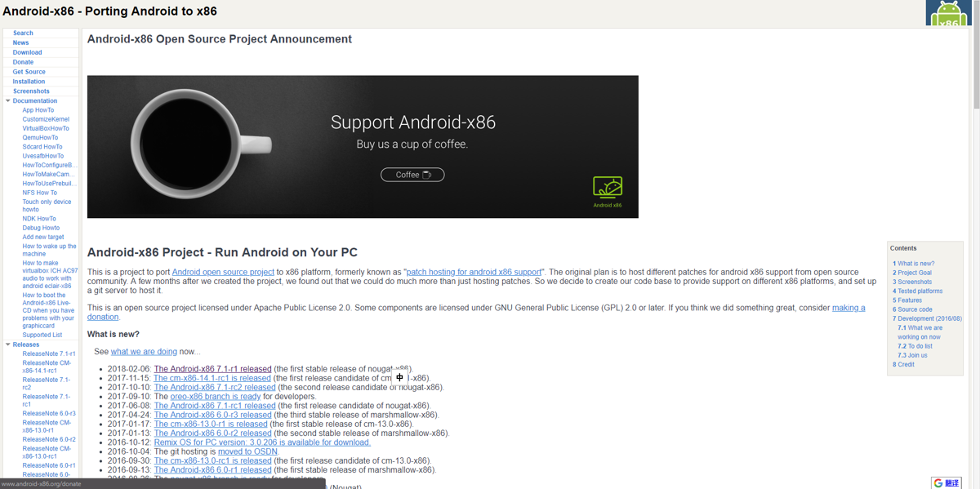This screenshot has width=980, height=489.
Task: Follow the 'Android open source project' link
Action: (223, 272)
